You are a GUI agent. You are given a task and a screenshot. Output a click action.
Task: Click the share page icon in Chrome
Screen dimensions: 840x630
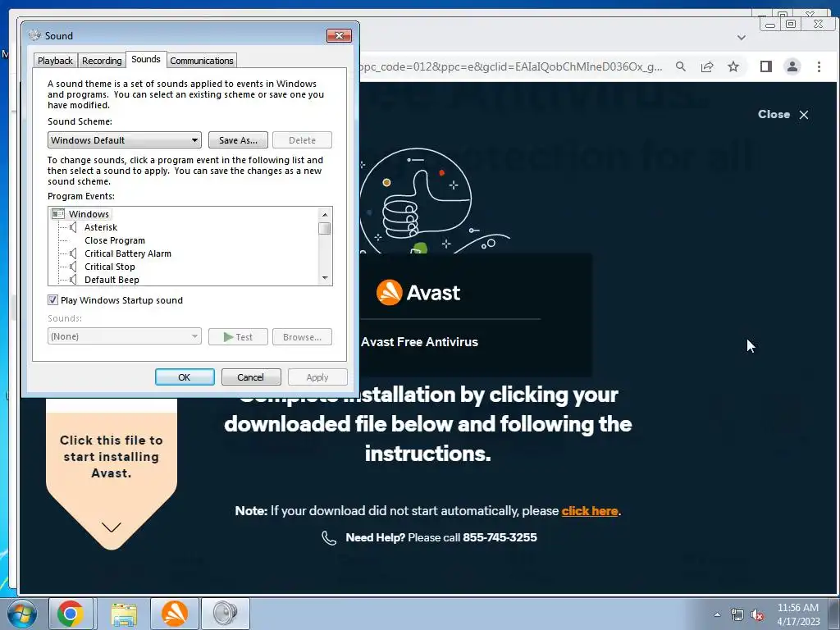point(707,66)
